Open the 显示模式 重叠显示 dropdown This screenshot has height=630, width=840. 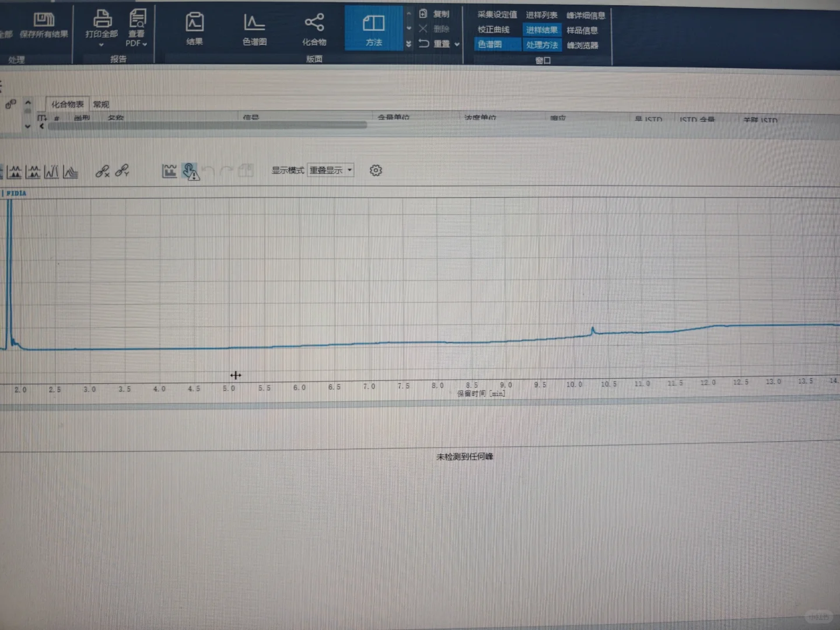pos(330,170)
